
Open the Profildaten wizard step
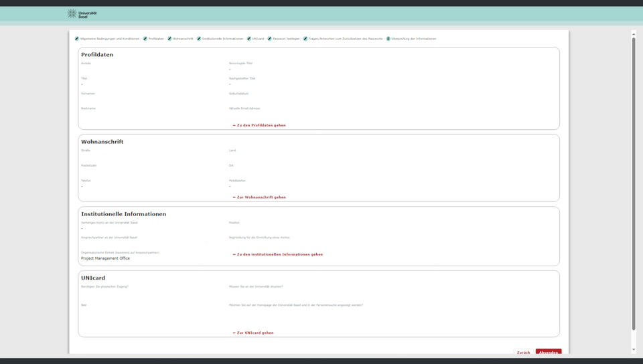pyautogui.click(x=156, y=39)
